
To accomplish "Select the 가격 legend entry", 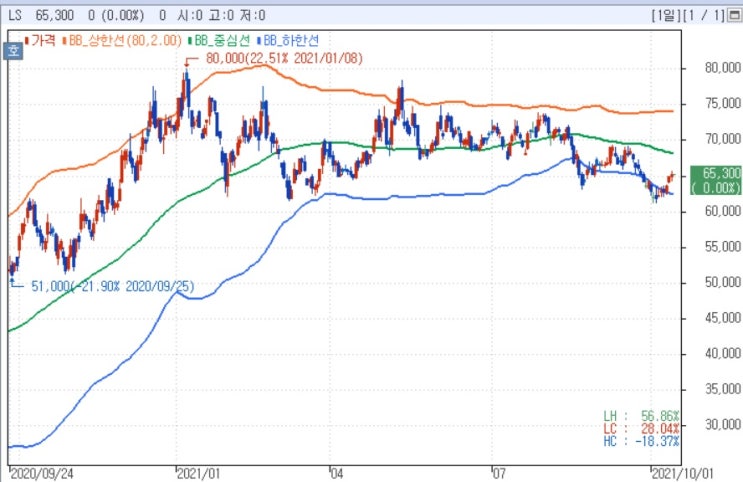I will click(41, 40).
